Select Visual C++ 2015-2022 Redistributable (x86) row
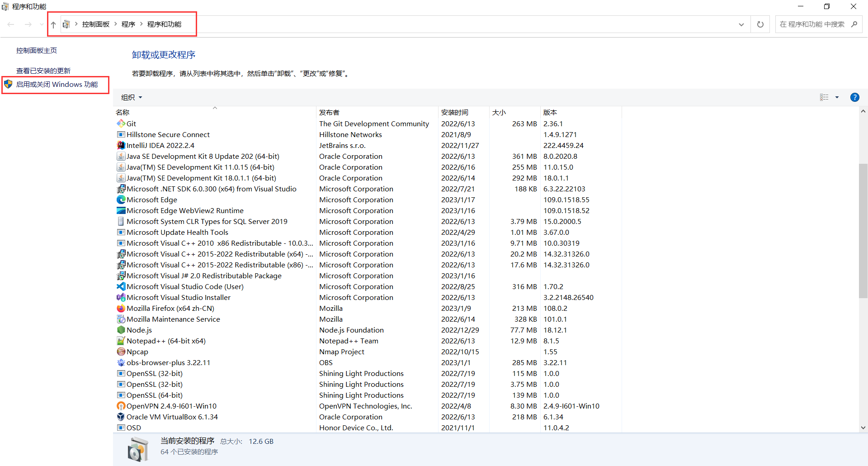 368,265
